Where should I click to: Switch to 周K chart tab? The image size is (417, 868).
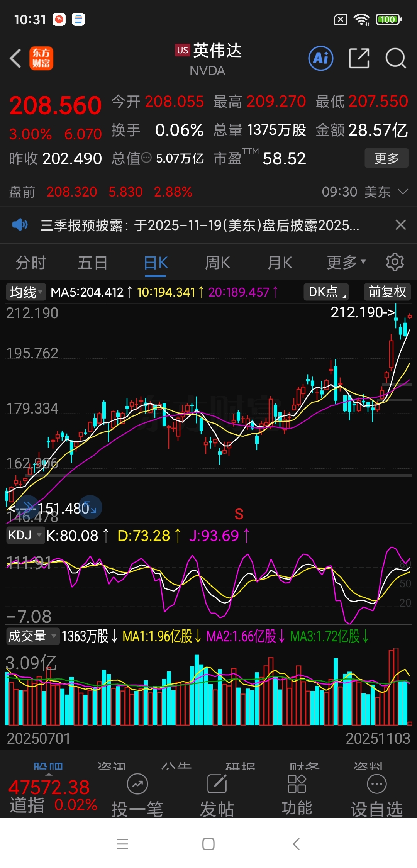217,263
